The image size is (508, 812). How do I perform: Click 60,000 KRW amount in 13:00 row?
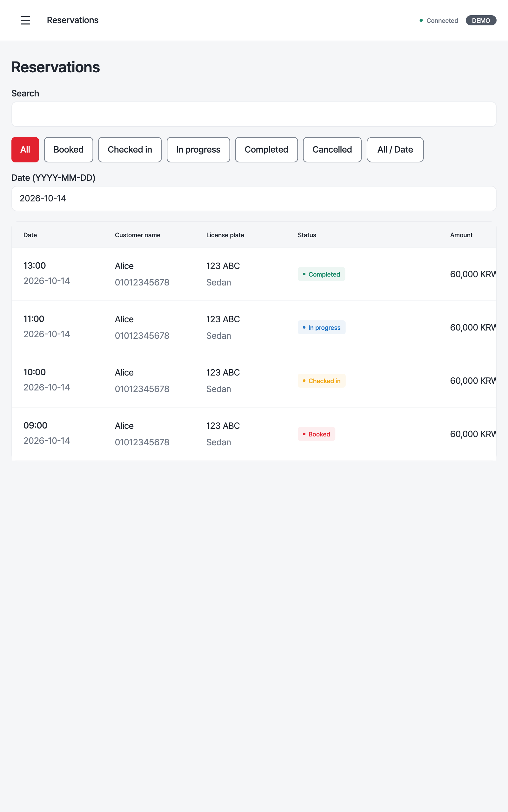tap(473, 274)
